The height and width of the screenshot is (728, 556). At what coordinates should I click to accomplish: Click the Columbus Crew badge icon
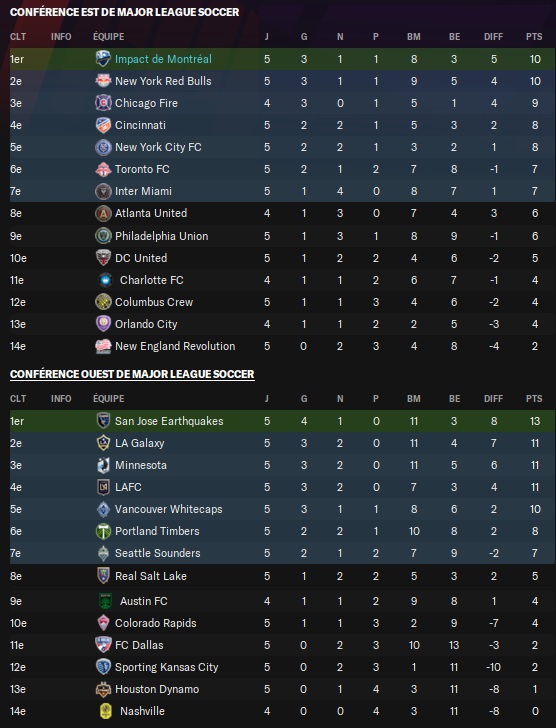(x=103, y=302)
